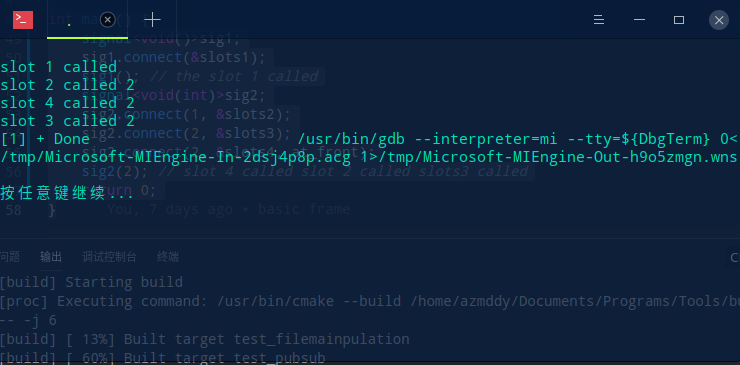Click line number 58 in editor gutter

pyautogui.click(x=14, y=210)
